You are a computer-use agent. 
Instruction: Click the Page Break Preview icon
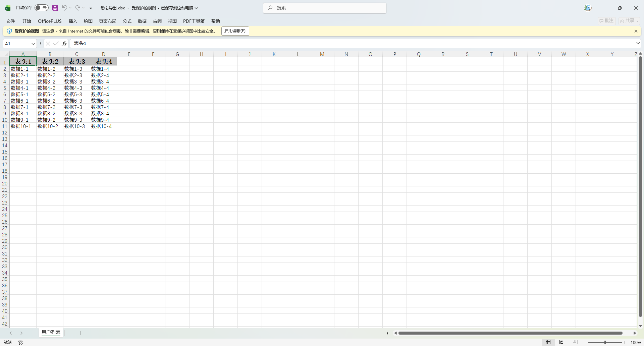point(575,342)
